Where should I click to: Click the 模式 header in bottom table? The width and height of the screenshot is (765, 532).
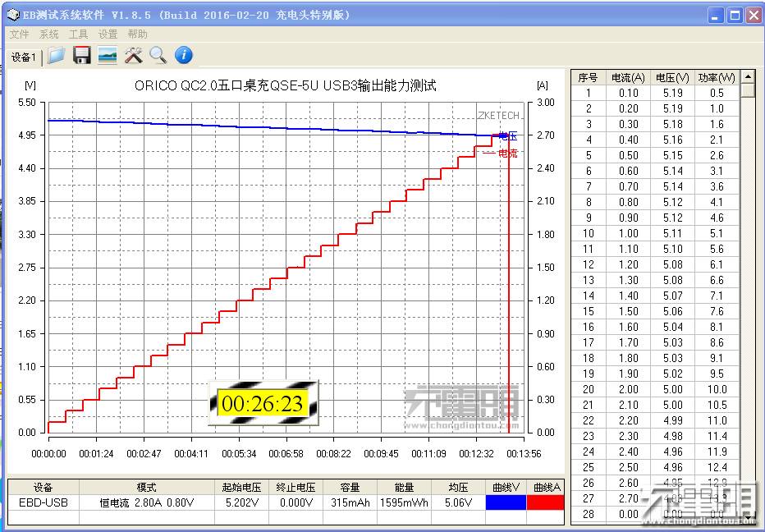[x=147, y=487]
